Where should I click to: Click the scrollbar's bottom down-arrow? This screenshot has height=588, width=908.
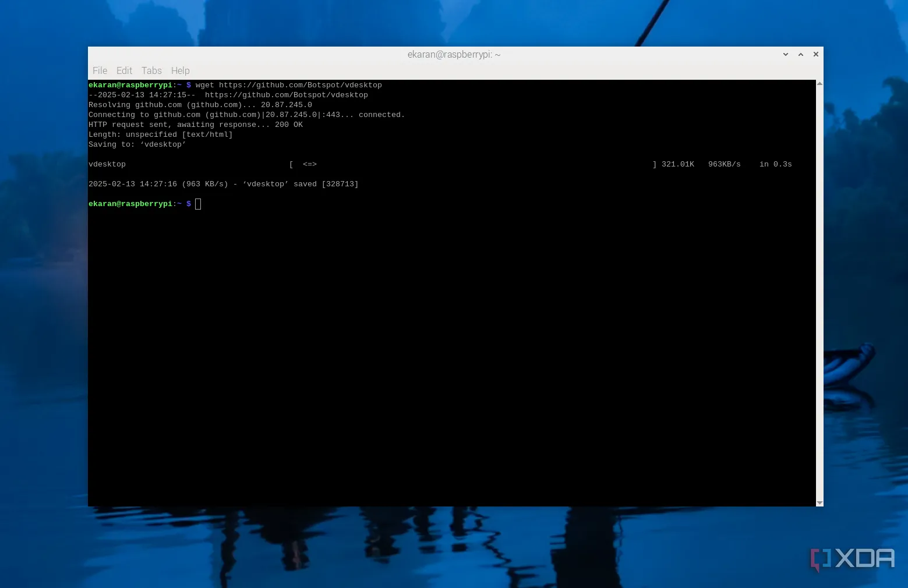pyautogui.click(x=819, y=502)
